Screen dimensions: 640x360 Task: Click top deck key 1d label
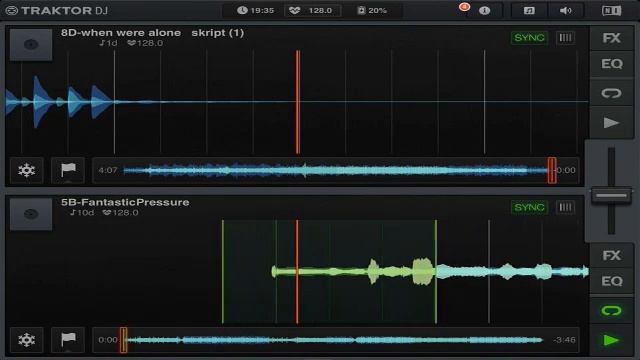coord(108,43)
